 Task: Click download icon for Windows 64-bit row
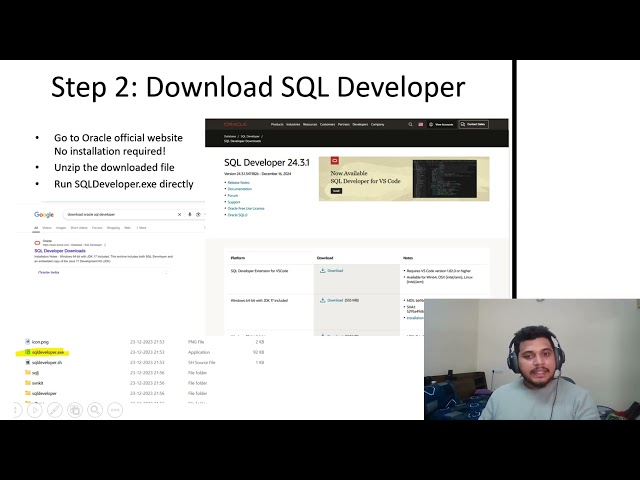322,300
